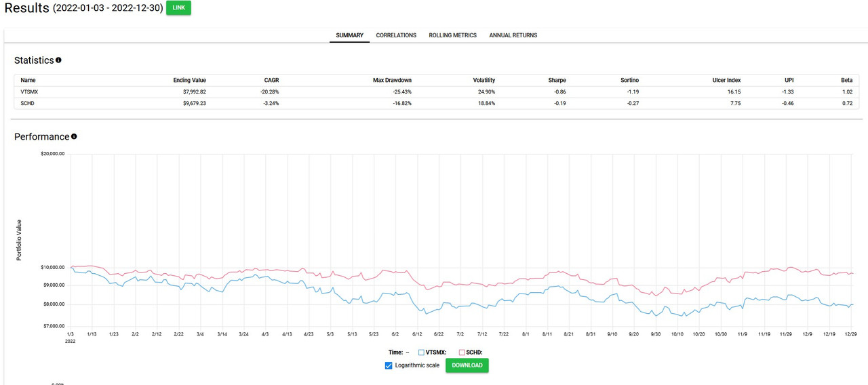Click the -25.43% max drawdown cell
868x385 pixels.
(401, 92)
